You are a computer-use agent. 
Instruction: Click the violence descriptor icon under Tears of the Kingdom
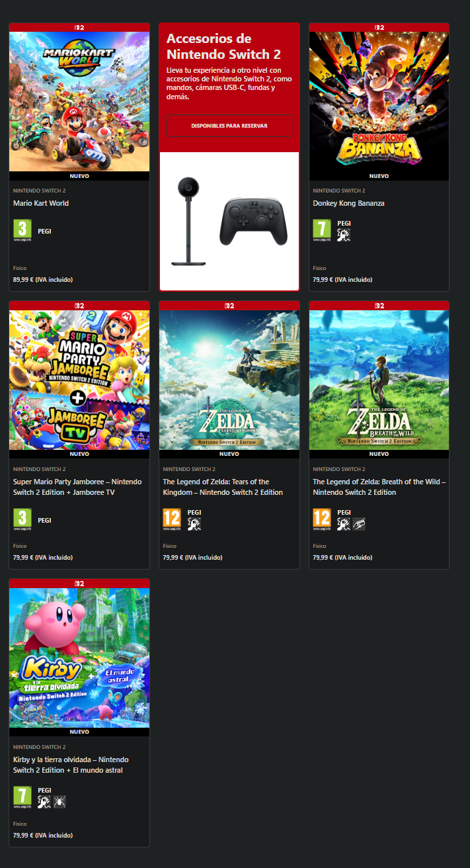[x=194, y=524]
